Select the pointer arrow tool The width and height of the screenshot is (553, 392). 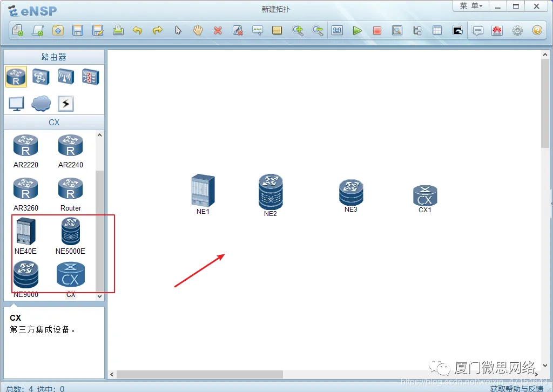178,30
